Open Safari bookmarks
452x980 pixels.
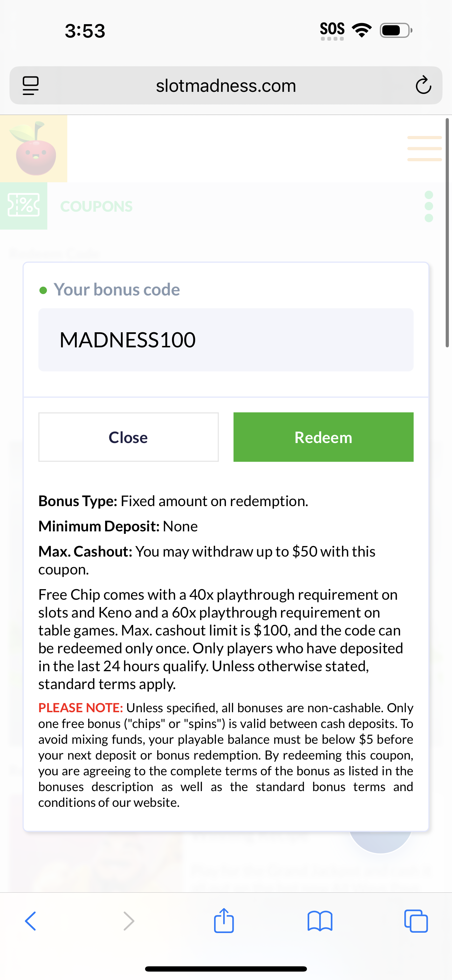[x=320, y=921]
